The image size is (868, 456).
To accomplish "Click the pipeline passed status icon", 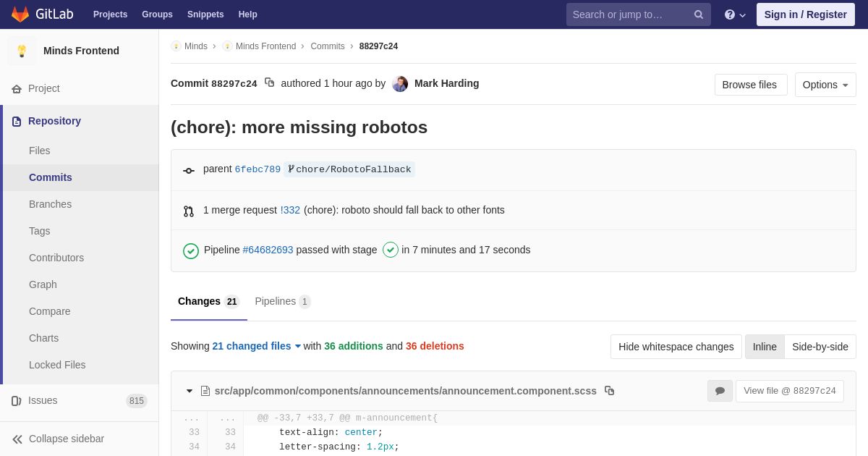I will [x=191, y=250].
